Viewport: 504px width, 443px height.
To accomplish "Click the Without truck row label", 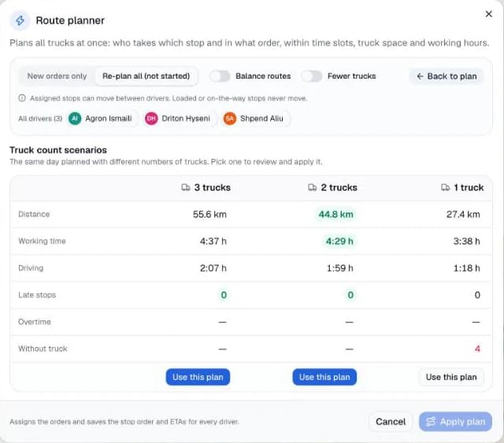I will pyautogui.click(x=43, y=349).
